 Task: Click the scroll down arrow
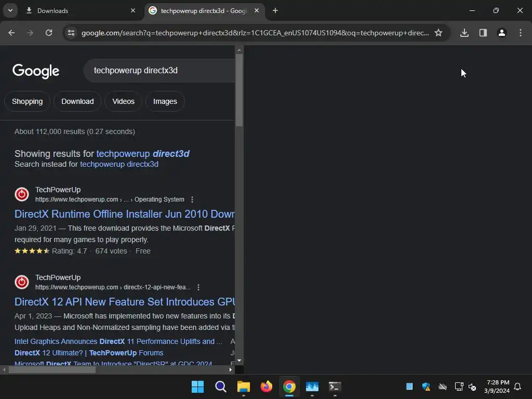coord(239,361)
